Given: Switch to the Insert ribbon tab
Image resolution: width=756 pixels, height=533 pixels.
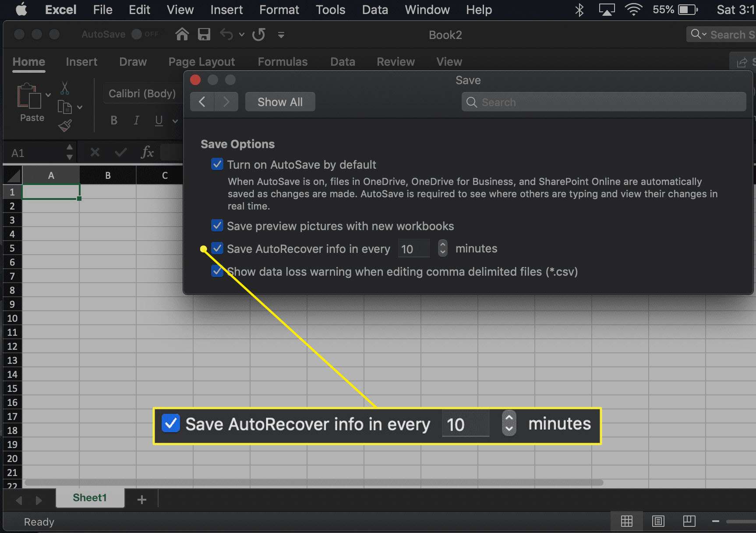Looking at the screenshot, I should point(81,62).
